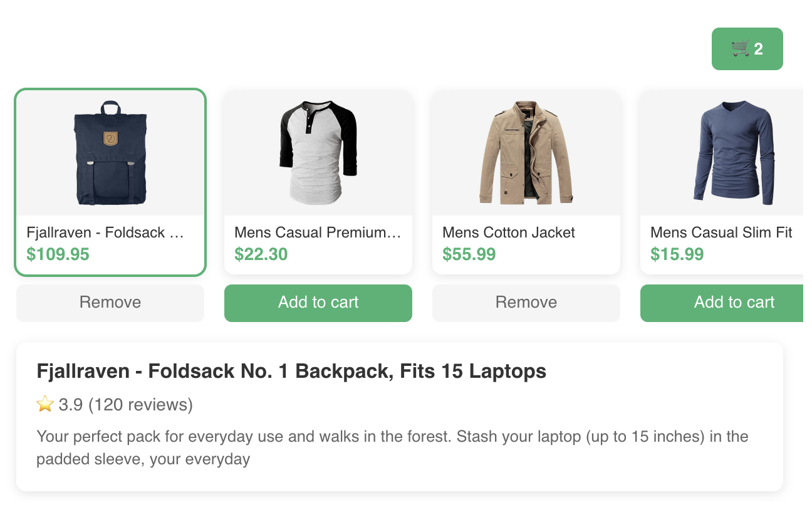Screen dimensions: 812x505
Task: Add the Mens Casual Slim Fit shirt to cart
Action: (734, 303)
